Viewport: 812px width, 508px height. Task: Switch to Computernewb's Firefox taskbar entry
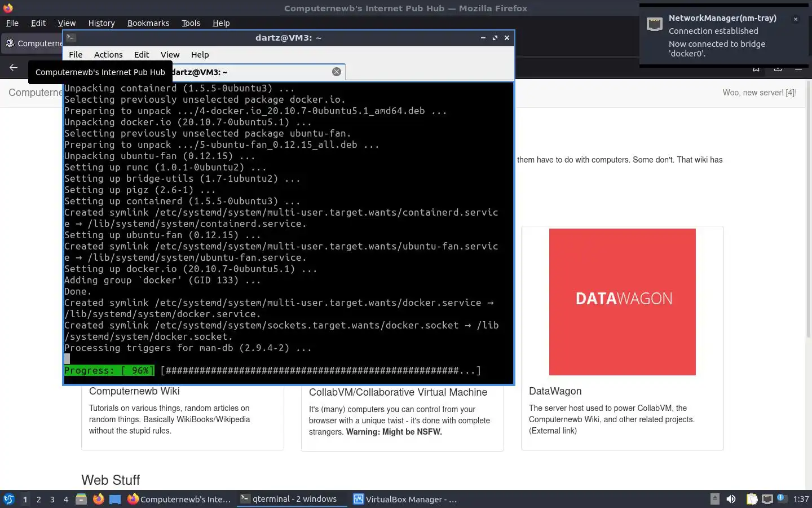(179, 499)
